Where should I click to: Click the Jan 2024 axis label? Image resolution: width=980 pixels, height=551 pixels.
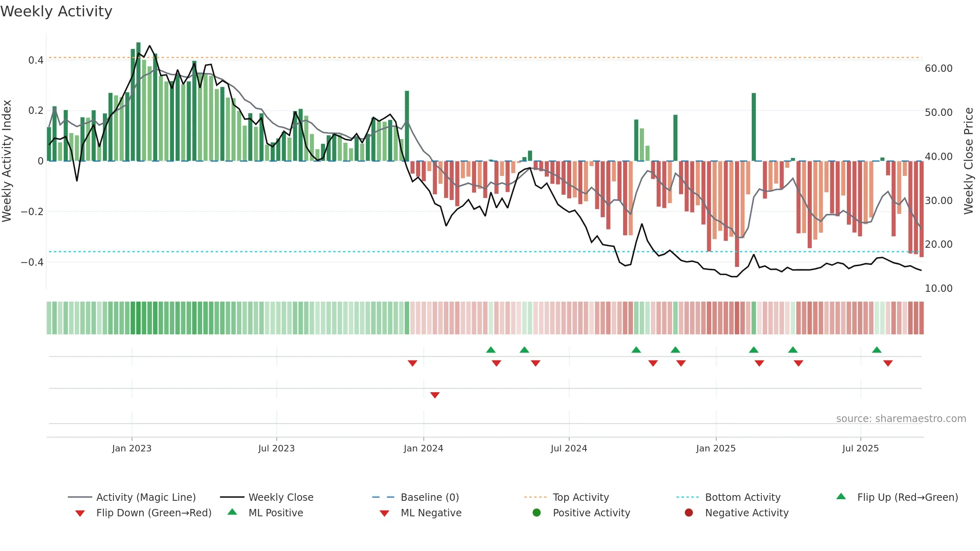click(423, 448)
